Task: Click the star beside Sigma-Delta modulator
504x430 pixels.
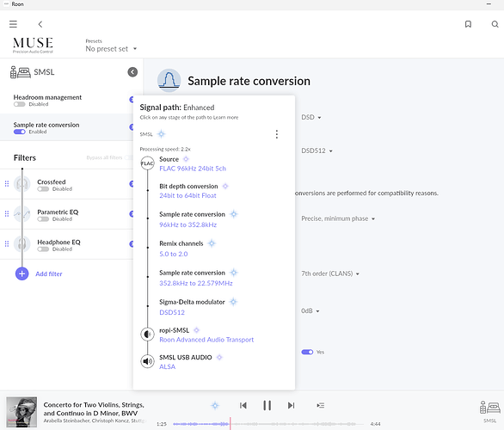Action: [x=234, y=302]
